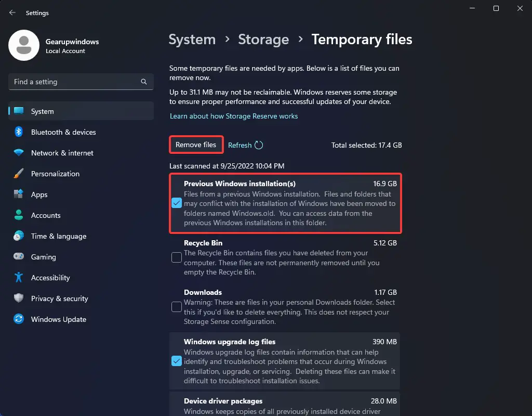The height and width of the screenshot is (416, 532).
Task: Click the 16.9 GB size value
Action: click(x=385, y=184)
